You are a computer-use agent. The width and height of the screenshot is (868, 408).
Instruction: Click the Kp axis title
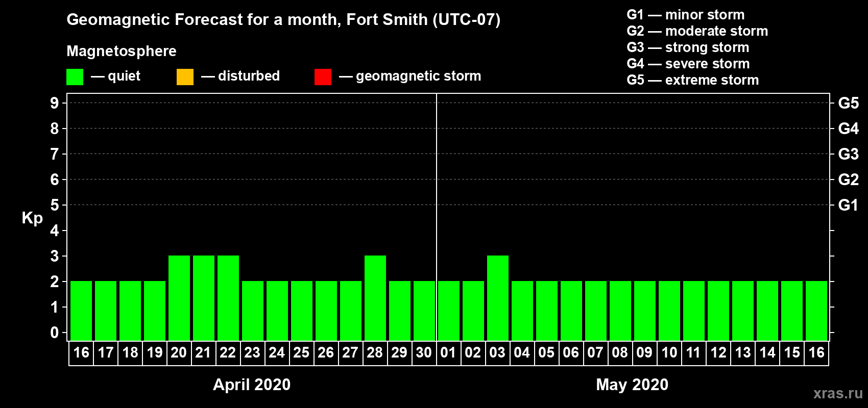pos(32,218)
